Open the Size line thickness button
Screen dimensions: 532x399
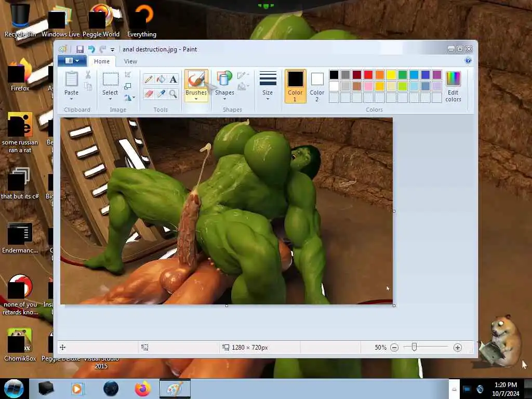click(268, 86)
